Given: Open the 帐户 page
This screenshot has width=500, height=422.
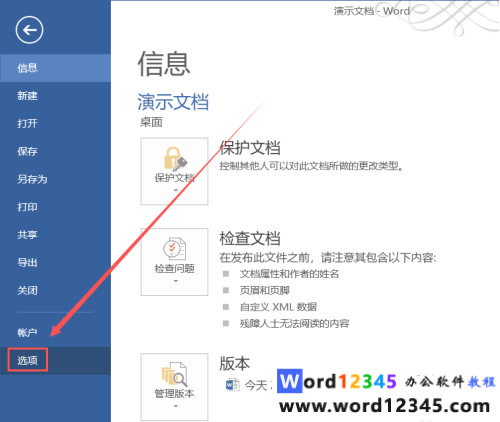Looking at the screenshot, I should point(55,332).
